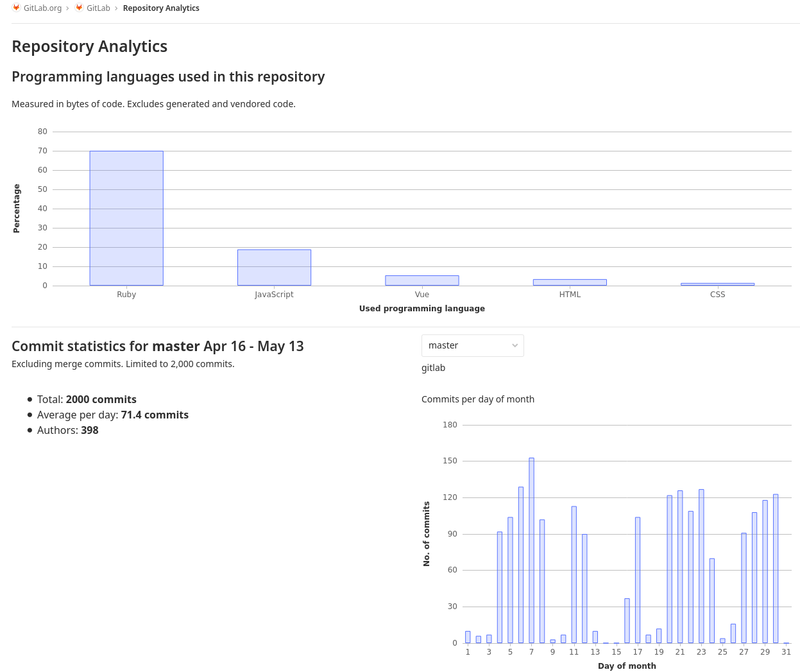
Task: Click the gitlab label below the branch selector
Action: point(433,367)
